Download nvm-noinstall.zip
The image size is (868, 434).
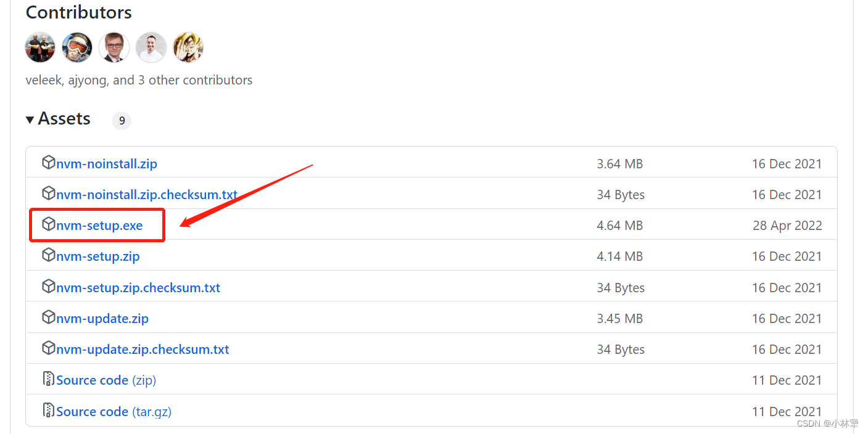pos(107,164)
